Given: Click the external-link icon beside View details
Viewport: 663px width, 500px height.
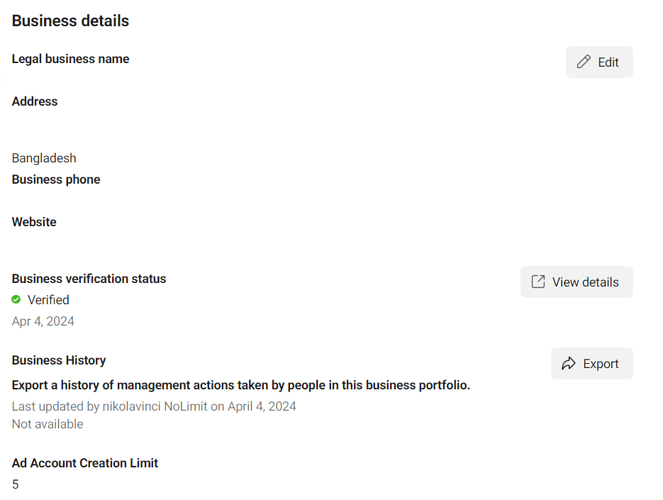Looking at the screenshot, I should point(538,281).
